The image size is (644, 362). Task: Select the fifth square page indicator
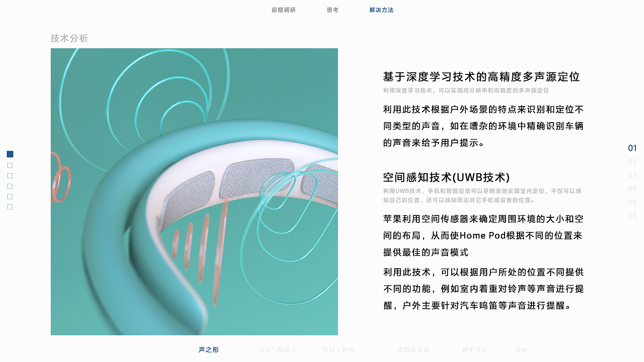click(10, 197)
